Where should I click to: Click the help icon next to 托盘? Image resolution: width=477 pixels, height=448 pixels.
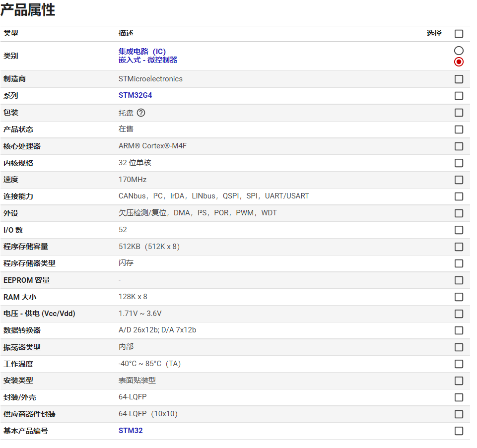coord(141,113)
